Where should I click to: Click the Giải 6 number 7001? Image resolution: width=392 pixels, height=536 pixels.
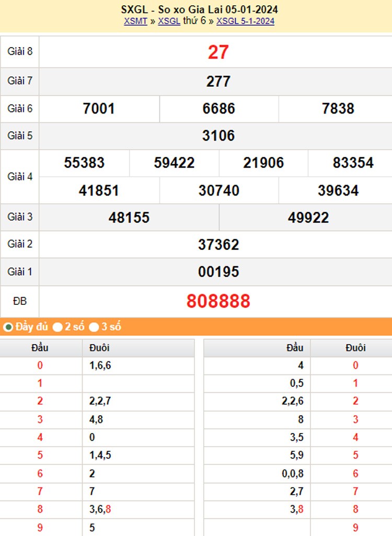(x=99, y=109)
